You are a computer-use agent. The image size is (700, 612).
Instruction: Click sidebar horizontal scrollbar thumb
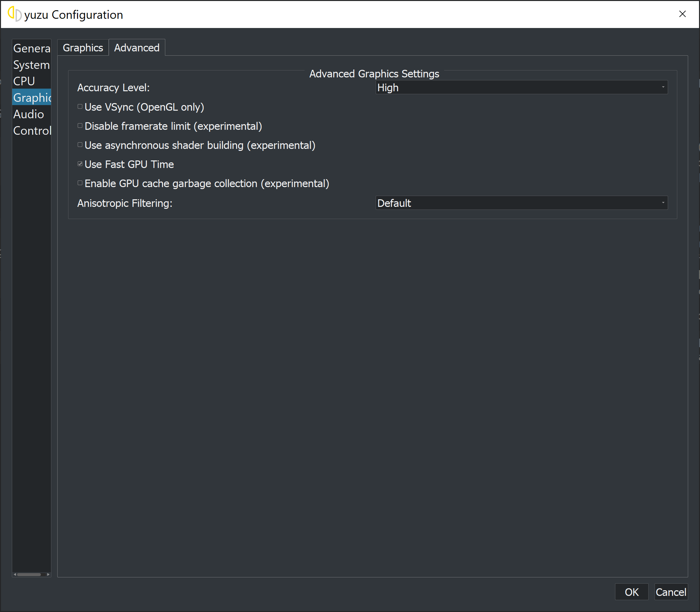[29, 575]
